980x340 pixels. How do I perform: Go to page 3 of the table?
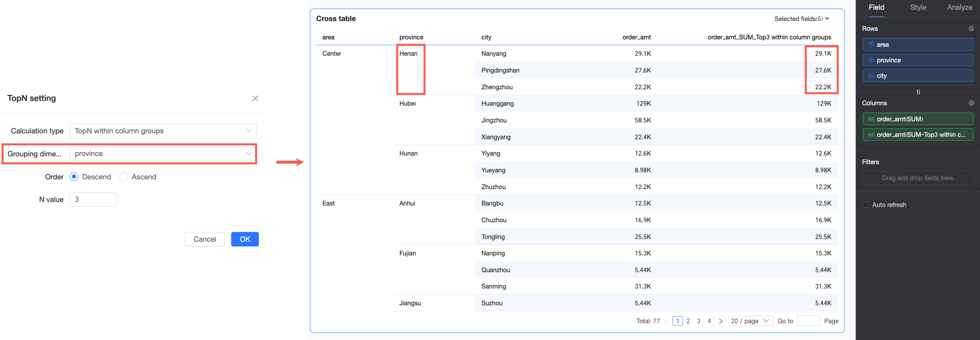(x=699, y=321)
